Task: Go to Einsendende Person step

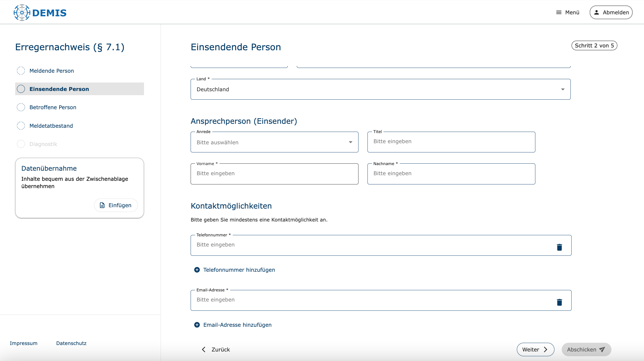Action: point(59,89)
